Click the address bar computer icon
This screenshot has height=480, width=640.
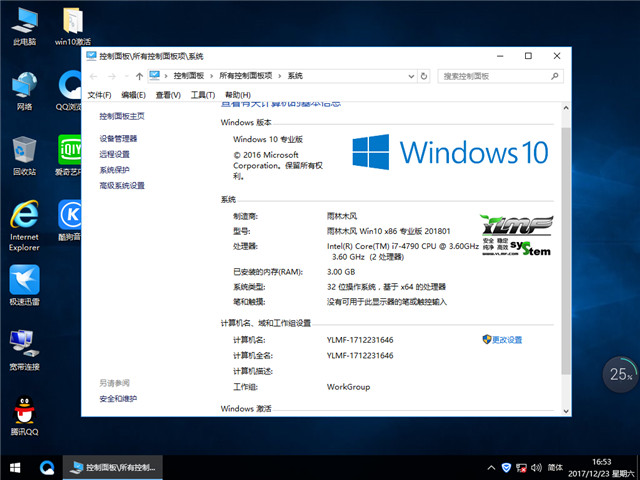click(154, 76)
